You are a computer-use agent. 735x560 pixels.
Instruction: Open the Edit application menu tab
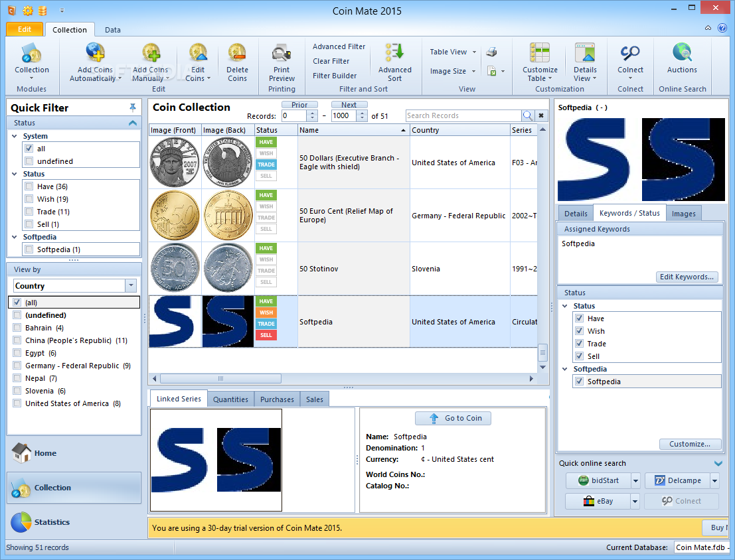pos(25,29)
